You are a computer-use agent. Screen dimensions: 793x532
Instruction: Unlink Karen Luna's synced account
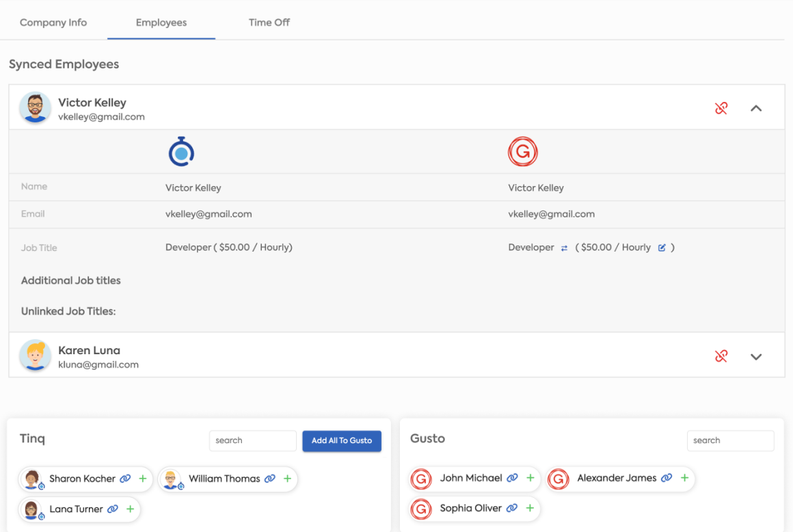(x=721, y=356)
